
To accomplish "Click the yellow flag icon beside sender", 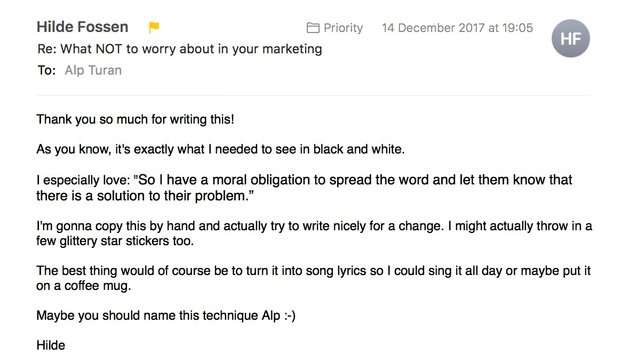I will click(154, 27).
